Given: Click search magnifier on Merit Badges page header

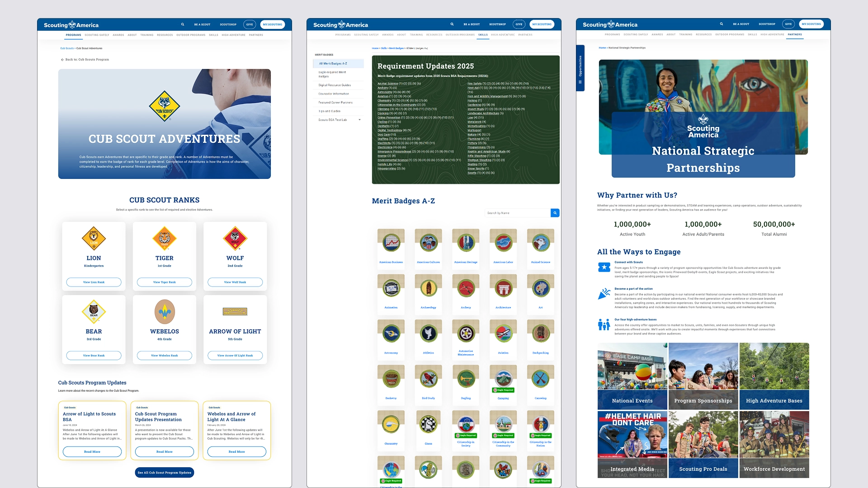Looking at the screenshot, I should [452, 24].
